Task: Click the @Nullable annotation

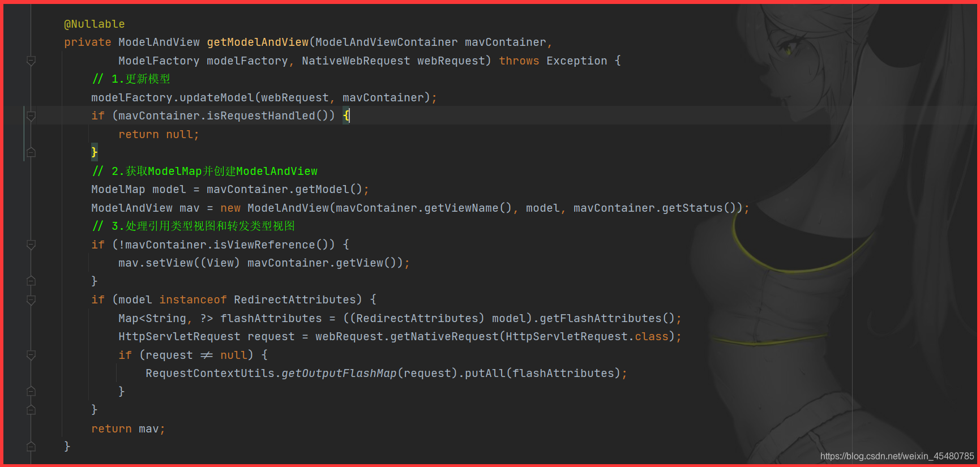Action: (x=95, y=24)
